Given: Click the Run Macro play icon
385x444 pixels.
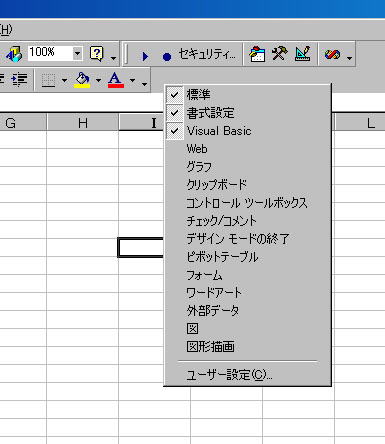Looking at the screenshot, I should (x=145, y=55).
